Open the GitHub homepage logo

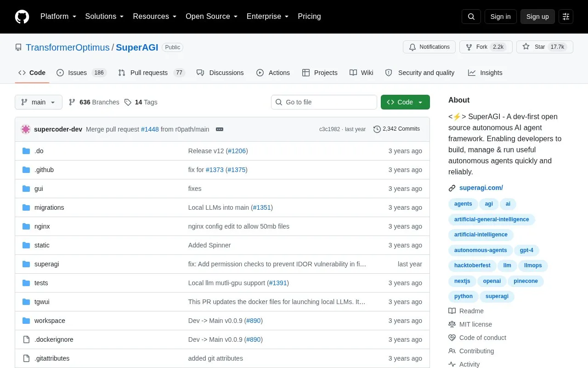tap(22, 17)
